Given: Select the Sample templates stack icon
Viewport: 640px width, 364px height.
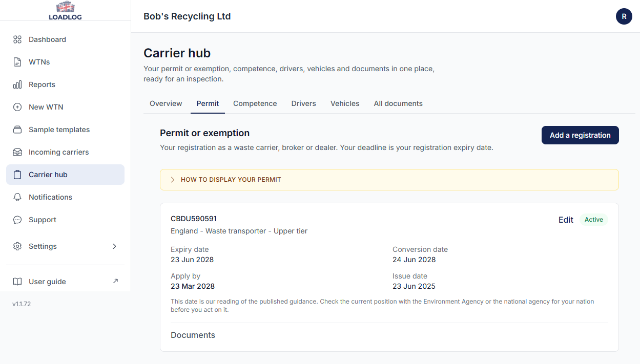Looking at the screenshot, I should click(x=17, y=130).
